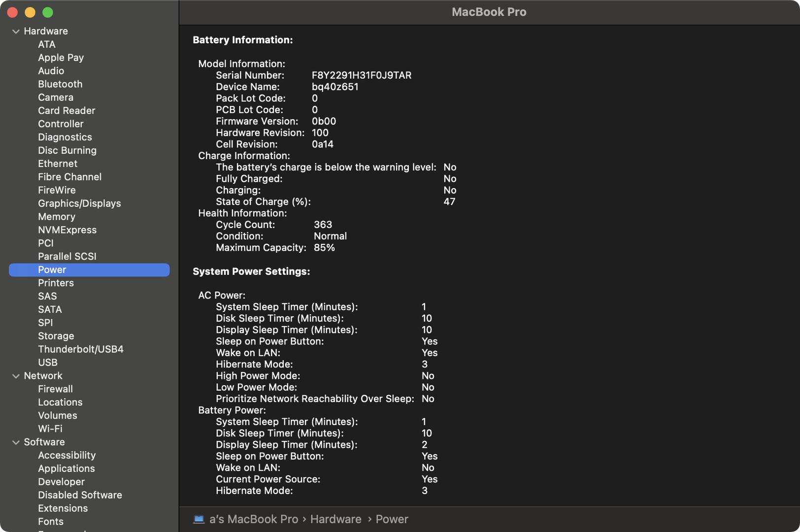This screenshot has height=532, width=800.
Task: Select Disc Burning in sidebar
Action: (x=67, y=151)
